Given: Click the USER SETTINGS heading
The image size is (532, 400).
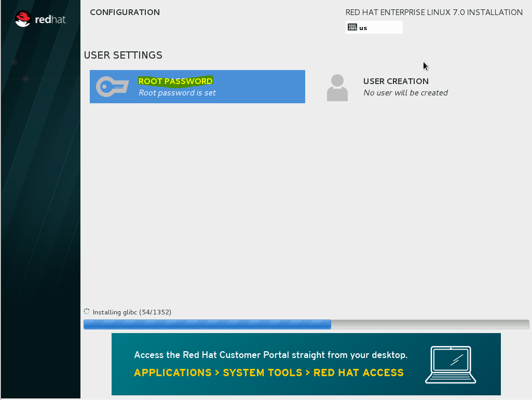Looking at the screenshot, I should pos(123,55).
